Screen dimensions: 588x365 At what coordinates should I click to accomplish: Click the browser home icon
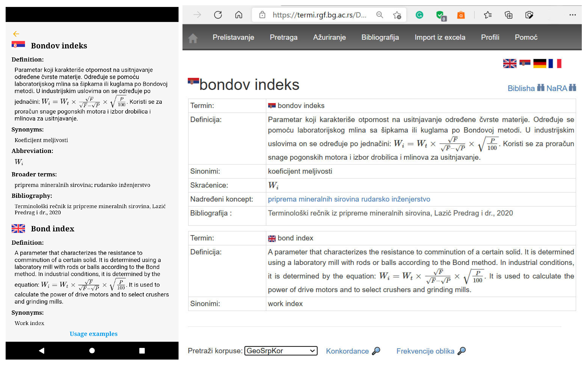pos(239,15)
